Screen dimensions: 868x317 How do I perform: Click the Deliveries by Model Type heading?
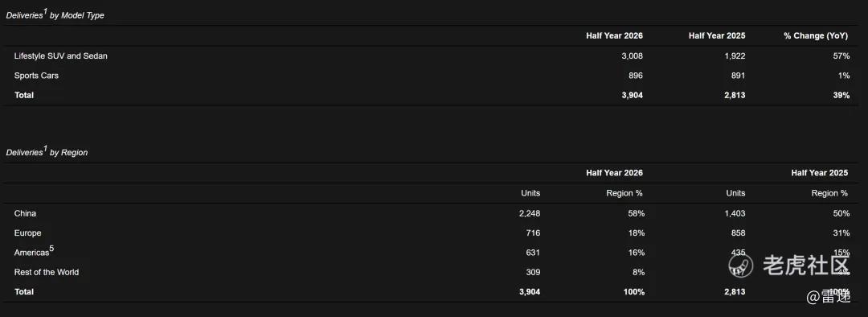(55, 15)
